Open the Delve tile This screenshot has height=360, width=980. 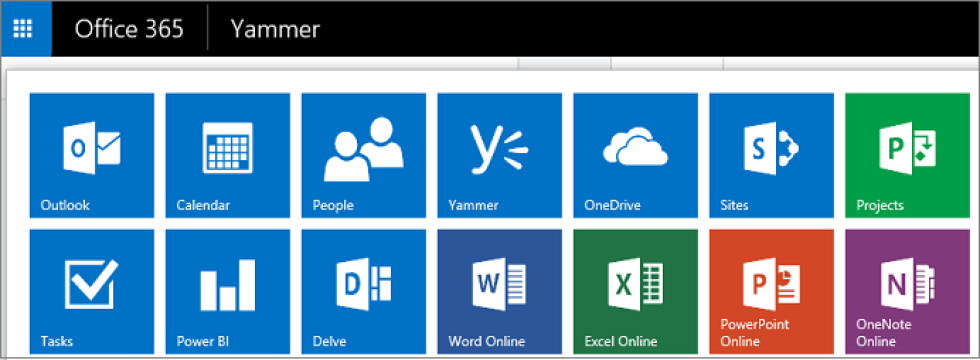coord(364,292)
